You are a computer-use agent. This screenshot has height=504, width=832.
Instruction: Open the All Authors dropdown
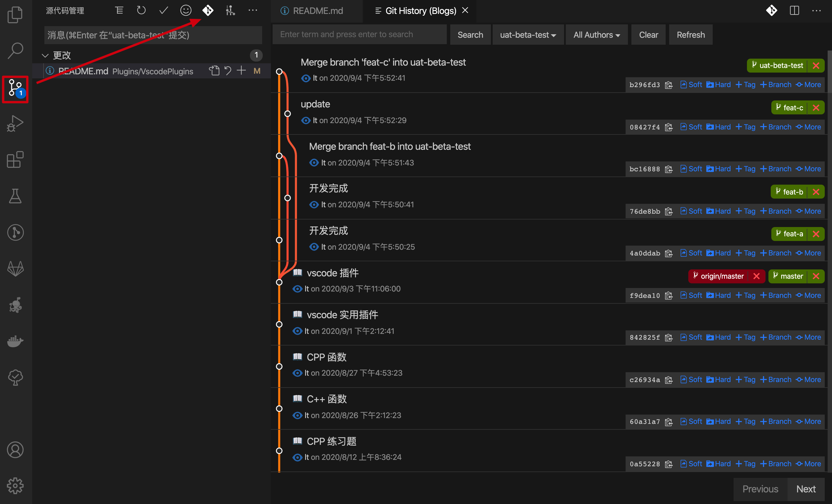coord(596,35)
